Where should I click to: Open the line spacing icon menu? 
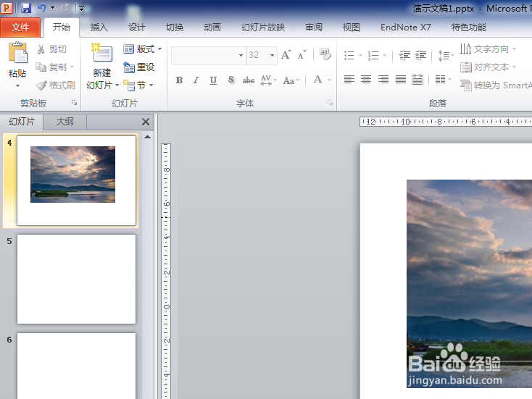coord(446,55)
